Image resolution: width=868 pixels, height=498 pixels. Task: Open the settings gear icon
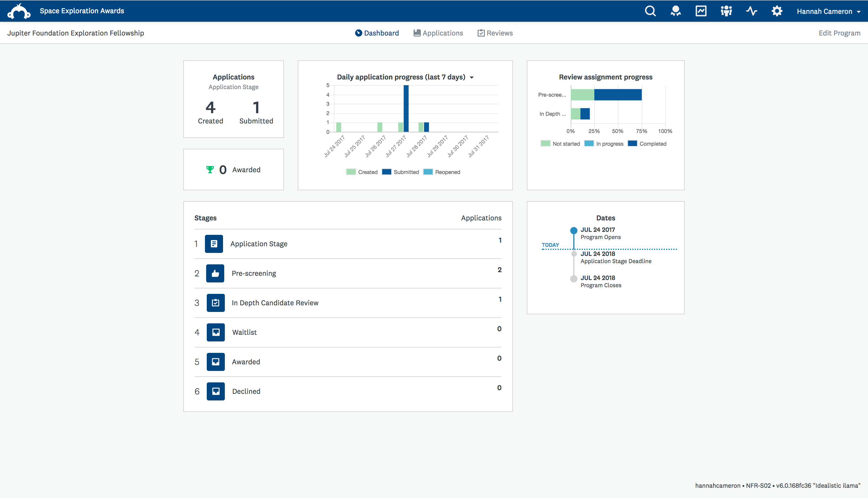click(x=777, y=11)
